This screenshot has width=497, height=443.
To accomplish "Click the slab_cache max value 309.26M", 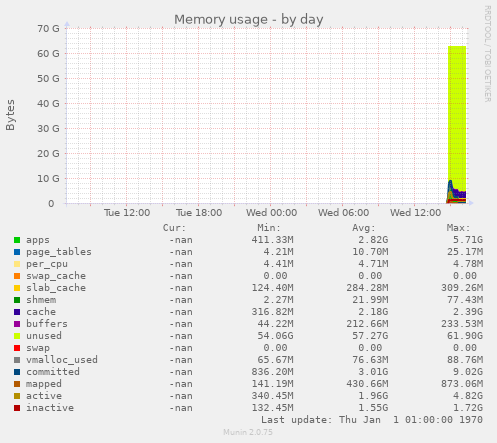I will [x=462, y=288].
